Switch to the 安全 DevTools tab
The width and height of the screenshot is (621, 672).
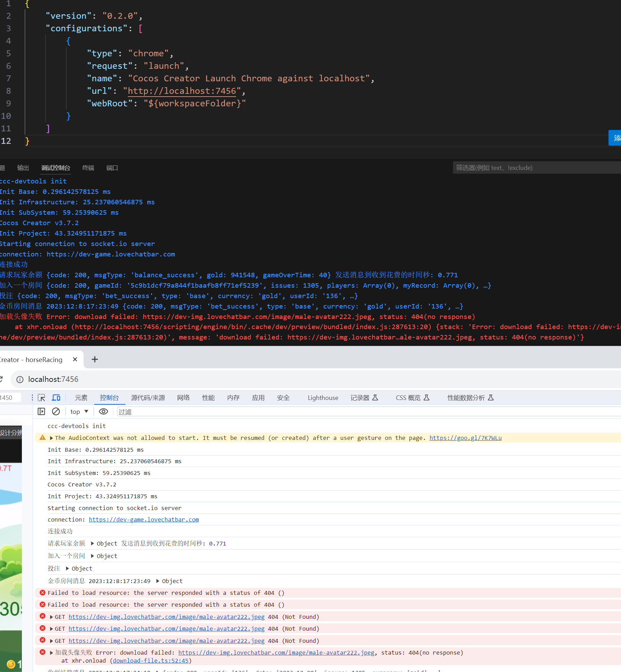click(283, 398)
